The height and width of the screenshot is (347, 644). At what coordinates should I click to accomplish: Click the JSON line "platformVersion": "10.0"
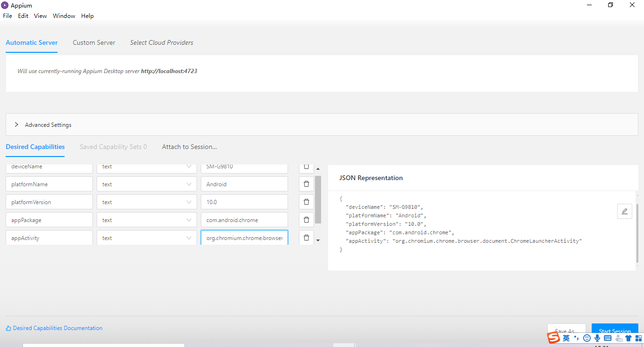pyautogui.click(x=386, y=224)
